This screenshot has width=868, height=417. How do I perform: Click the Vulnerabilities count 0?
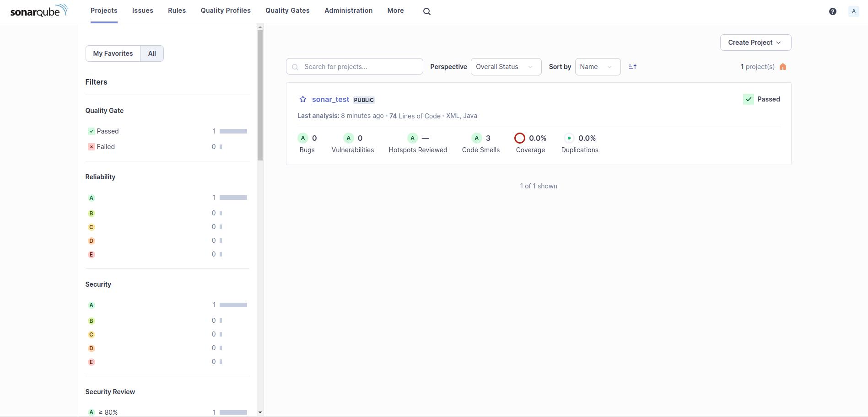(x=360, y=138)
